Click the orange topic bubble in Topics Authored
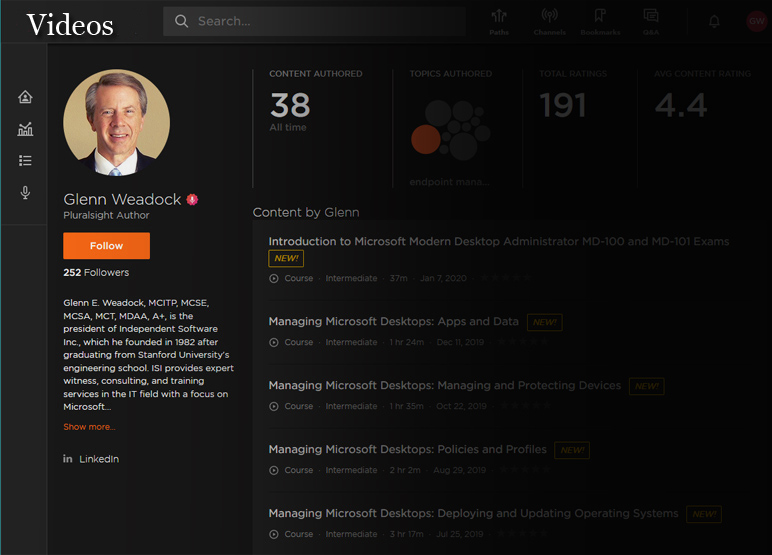Screen dimensions: 772x555 427,141
